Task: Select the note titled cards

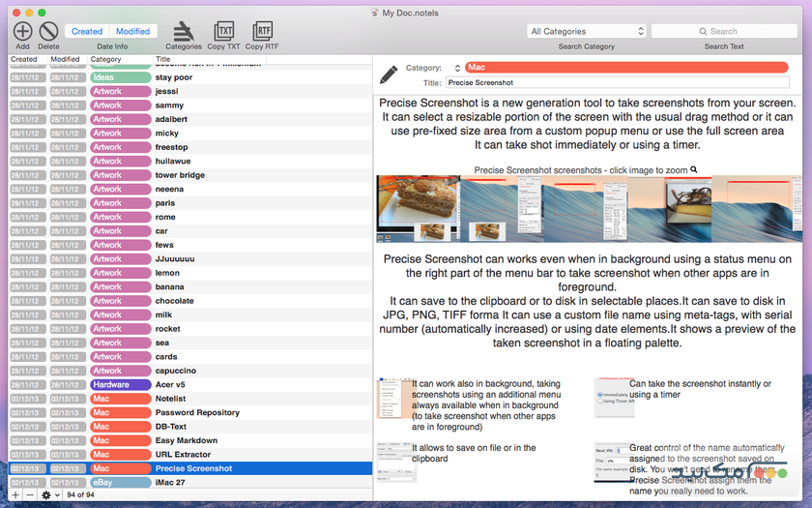Action: [190, 357]
